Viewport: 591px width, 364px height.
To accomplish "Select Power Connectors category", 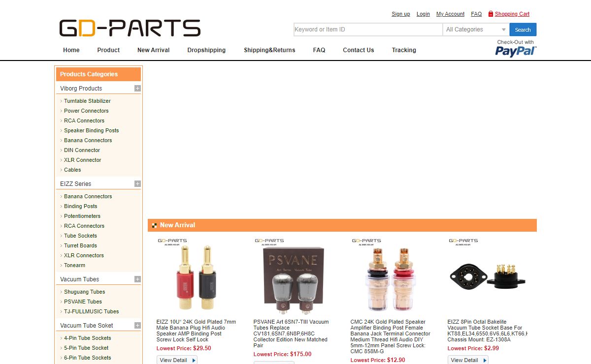I will tap(86, 111).
